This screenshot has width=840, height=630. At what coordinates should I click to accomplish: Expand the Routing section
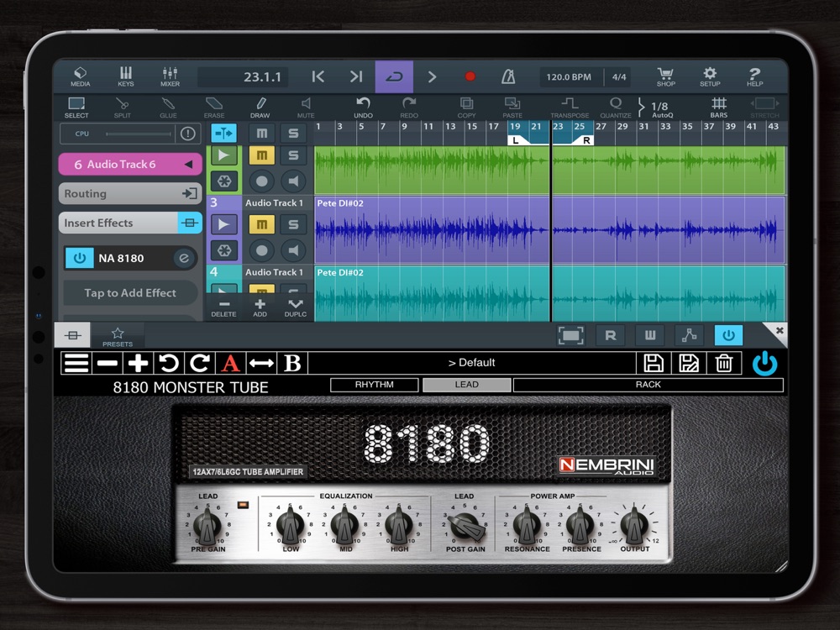click(130, 193)
